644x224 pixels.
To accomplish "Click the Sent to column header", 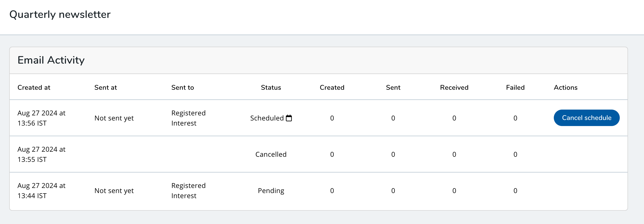I will (183, 88).
